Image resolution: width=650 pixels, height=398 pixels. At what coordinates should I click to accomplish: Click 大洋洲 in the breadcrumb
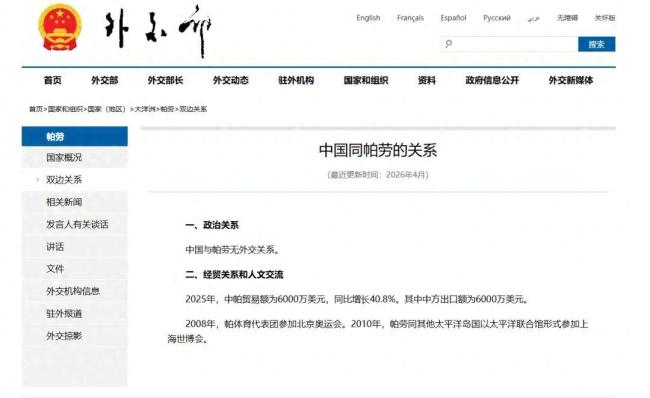tap(145, 109)
